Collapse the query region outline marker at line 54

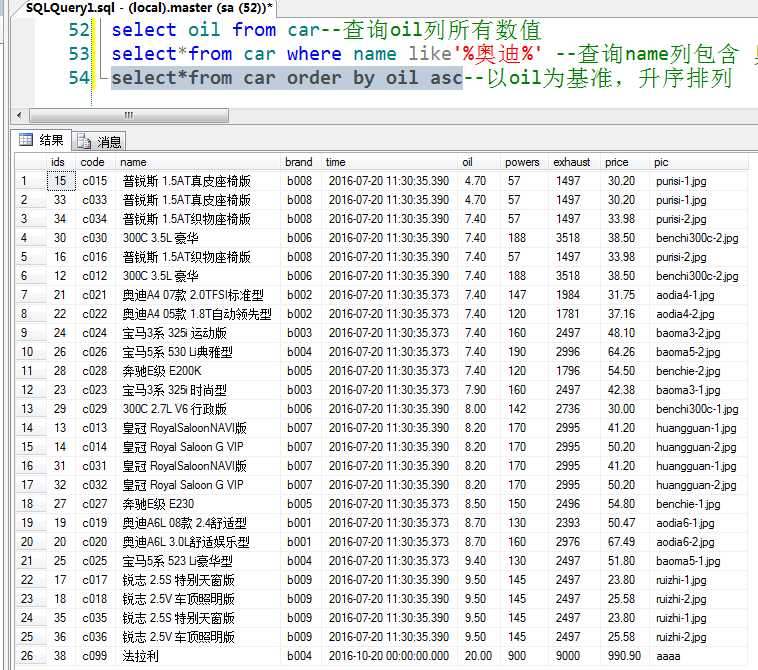tap(101, 78)
